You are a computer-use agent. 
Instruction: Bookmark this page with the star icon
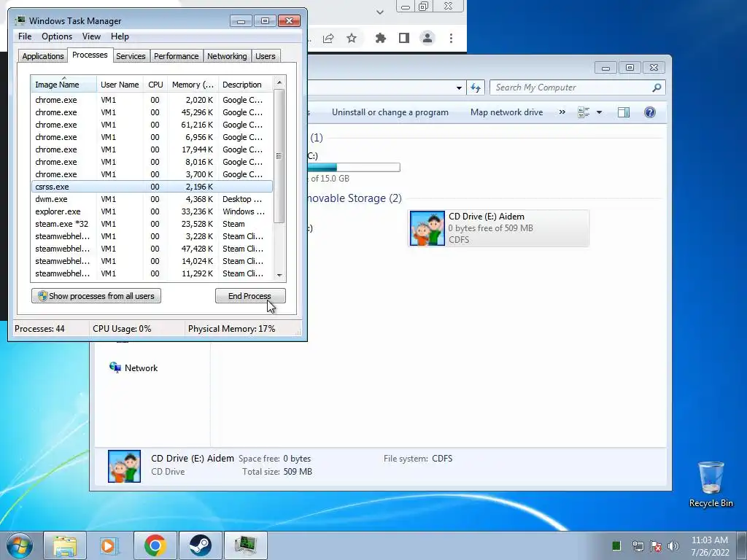[352, 38]
